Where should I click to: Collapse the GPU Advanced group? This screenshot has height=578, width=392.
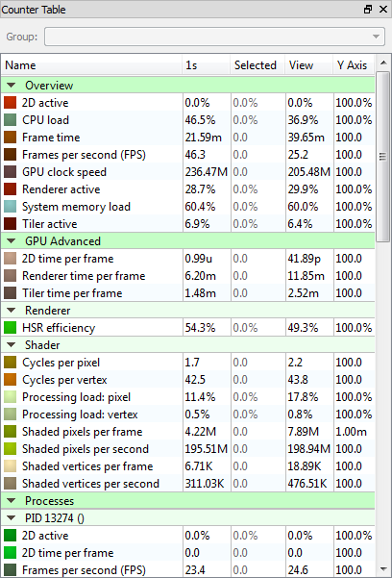click(12, 241)
